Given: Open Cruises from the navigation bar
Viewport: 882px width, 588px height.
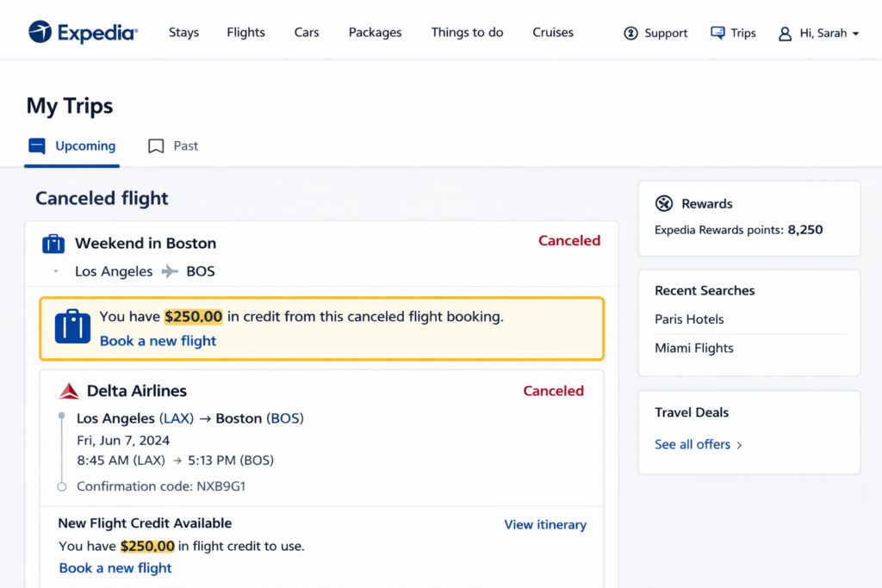Looking at the screenshot, I should (x=553, y=33).
